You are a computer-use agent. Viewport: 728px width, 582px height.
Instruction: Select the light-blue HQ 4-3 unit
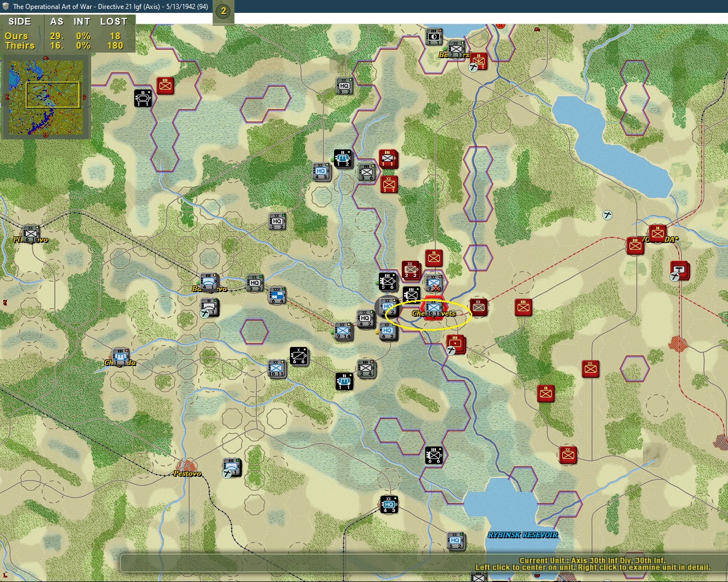322,171
